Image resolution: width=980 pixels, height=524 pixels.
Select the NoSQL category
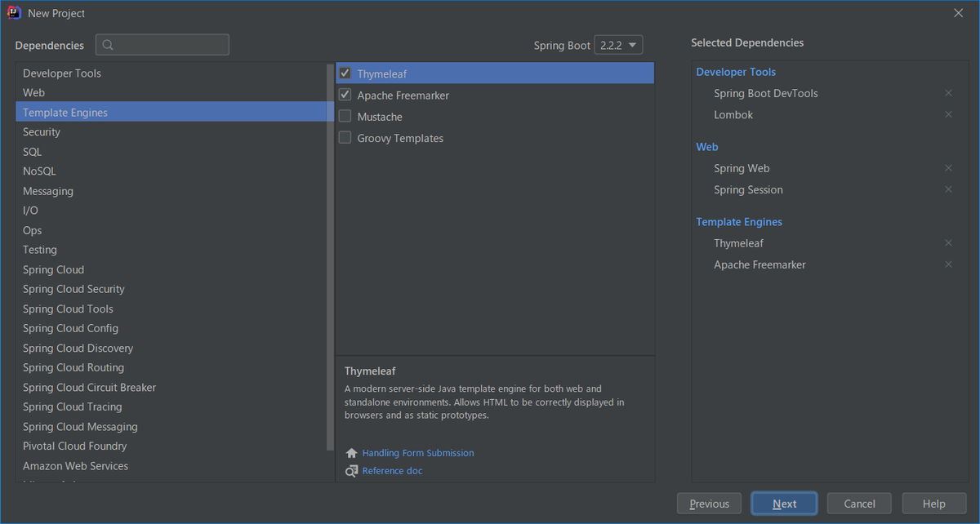(171, 171)
